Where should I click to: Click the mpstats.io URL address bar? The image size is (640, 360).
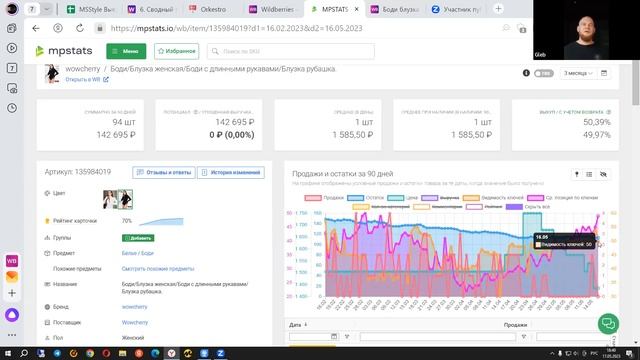236,28
